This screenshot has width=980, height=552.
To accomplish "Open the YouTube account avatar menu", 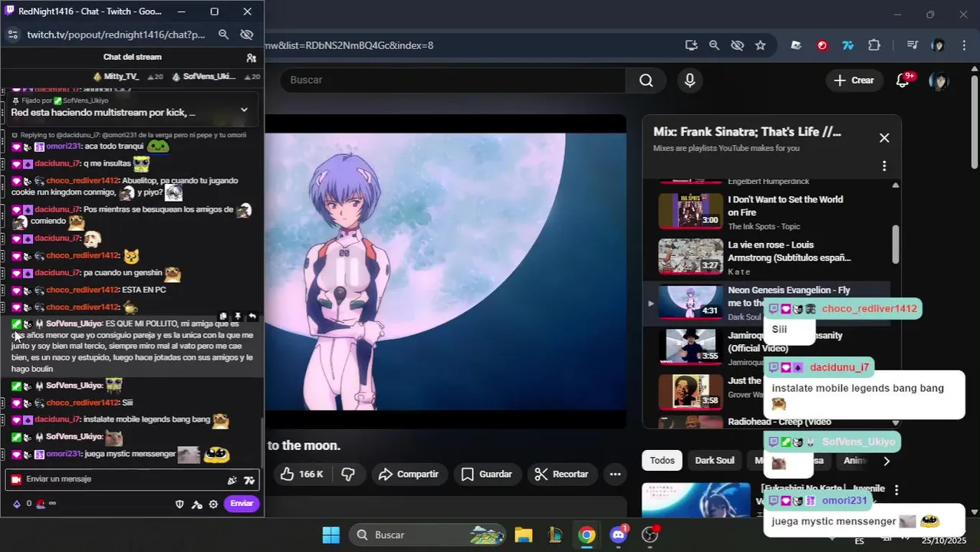I will point(939,80).
